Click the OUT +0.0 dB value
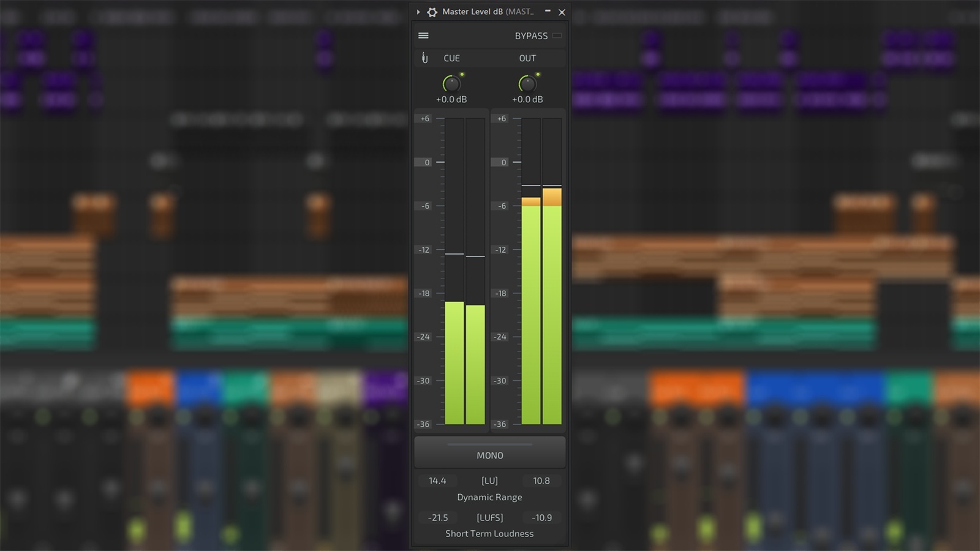 [527, 99]
